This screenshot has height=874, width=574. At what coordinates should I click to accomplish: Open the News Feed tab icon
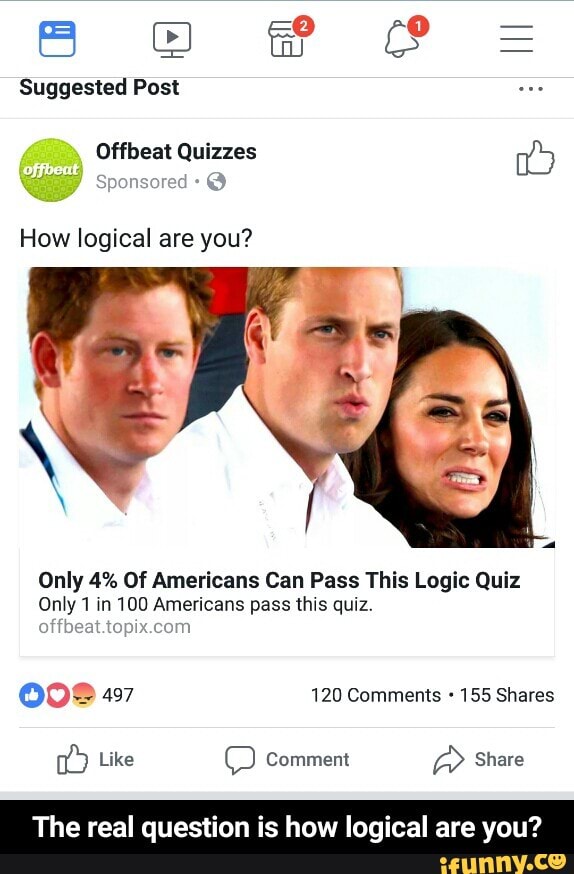click(x=57, y=39)
